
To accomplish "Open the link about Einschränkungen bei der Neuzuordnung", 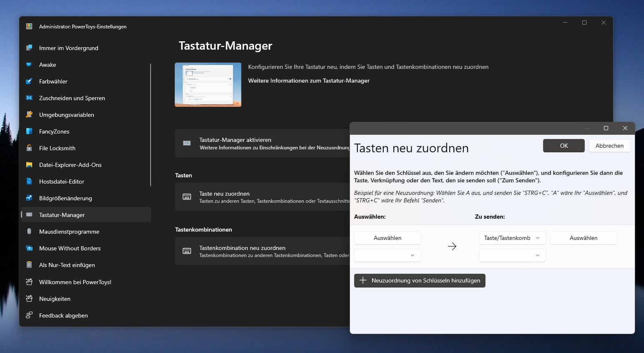I will pos(275,148).
